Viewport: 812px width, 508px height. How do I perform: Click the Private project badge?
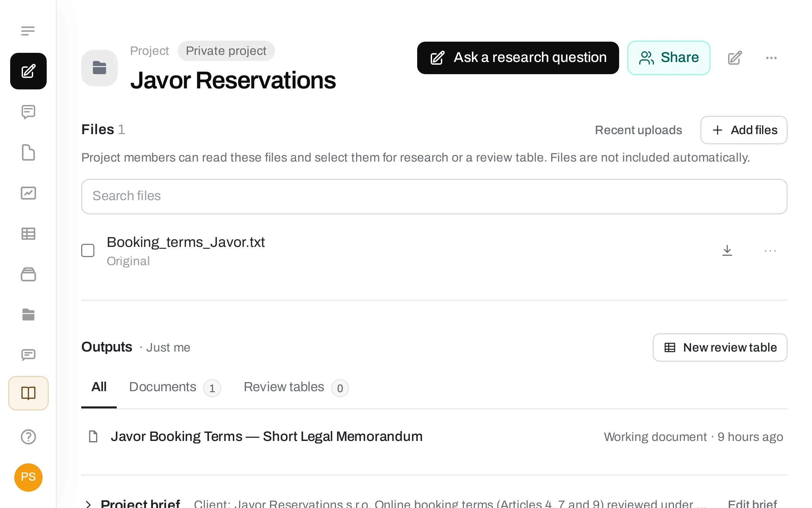226,51
